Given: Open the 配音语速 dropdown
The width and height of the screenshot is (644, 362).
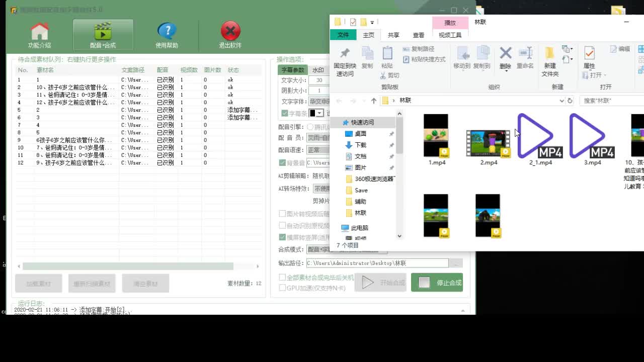Looking at the screenshot, I should tap(318, 150).
